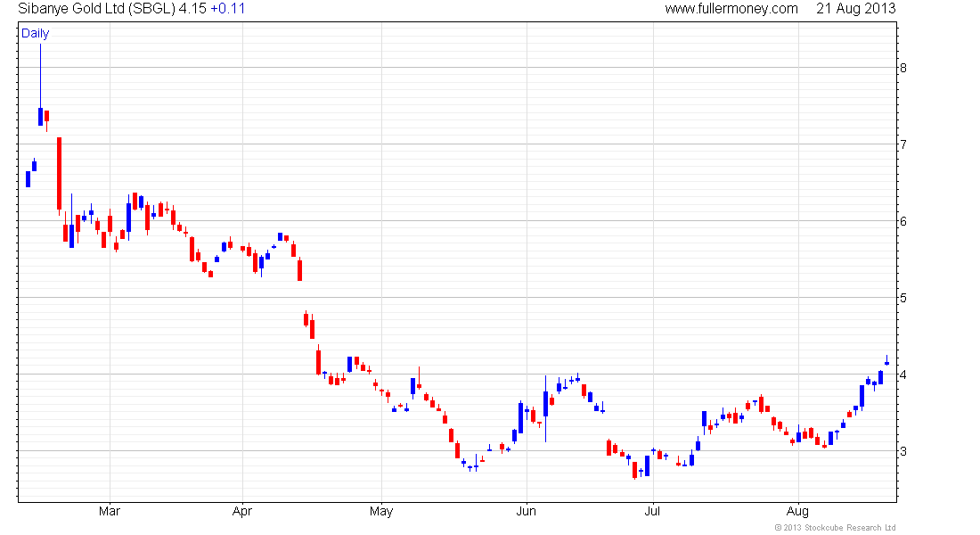The image size is (980, 535).
Task: Click the 8 price axis label
Action: click(903, 68)
